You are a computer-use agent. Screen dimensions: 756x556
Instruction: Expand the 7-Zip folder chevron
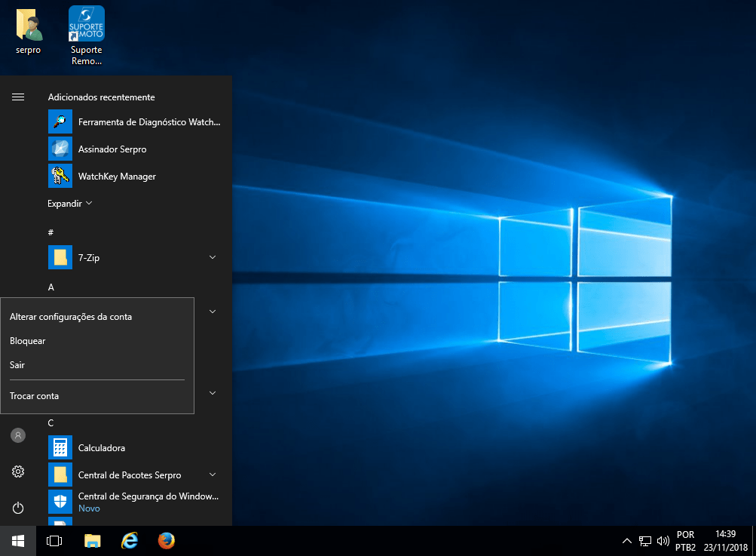click(x=213, y=258)
